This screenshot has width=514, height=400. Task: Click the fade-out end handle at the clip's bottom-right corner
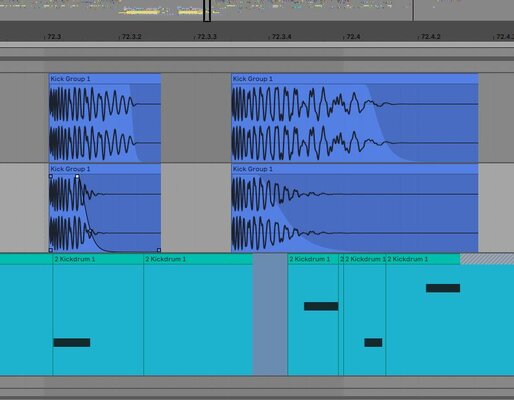pos(159,250)
